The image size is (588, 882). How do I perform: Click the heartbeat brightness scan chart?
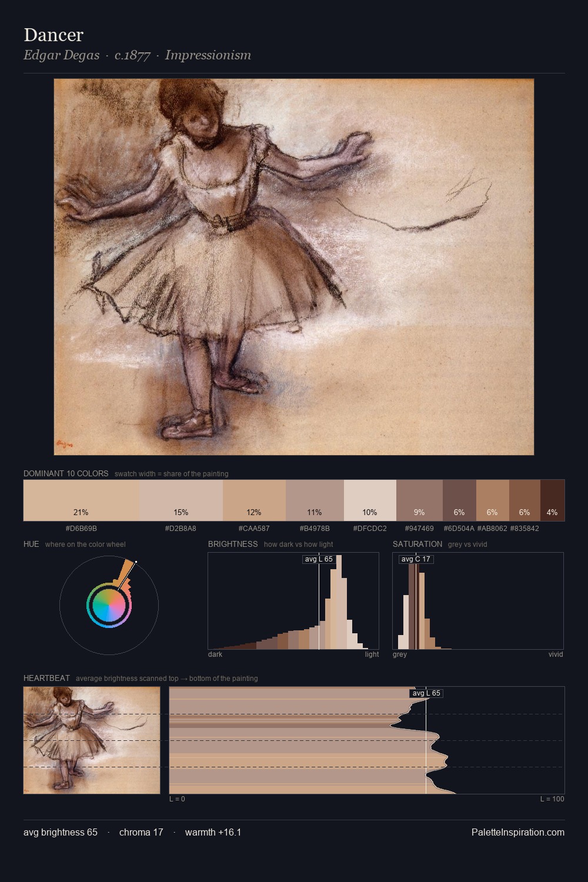pos(367,740)
